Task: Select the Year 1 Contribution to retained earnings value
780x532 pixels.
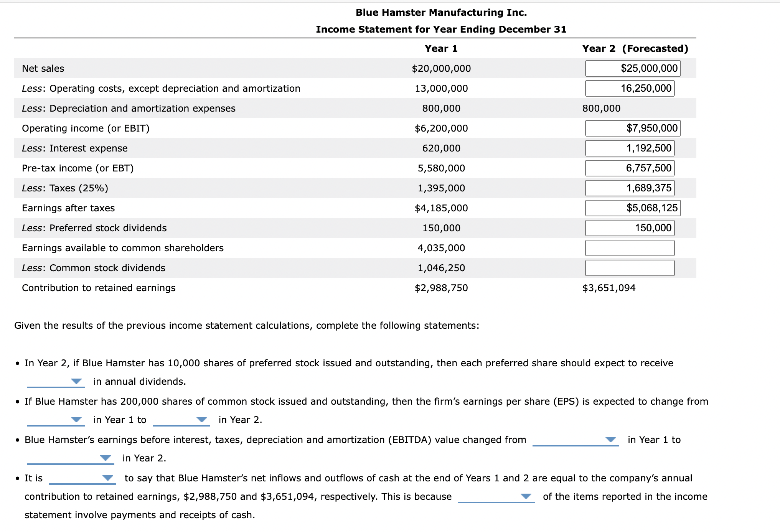Action: [440, 288]
